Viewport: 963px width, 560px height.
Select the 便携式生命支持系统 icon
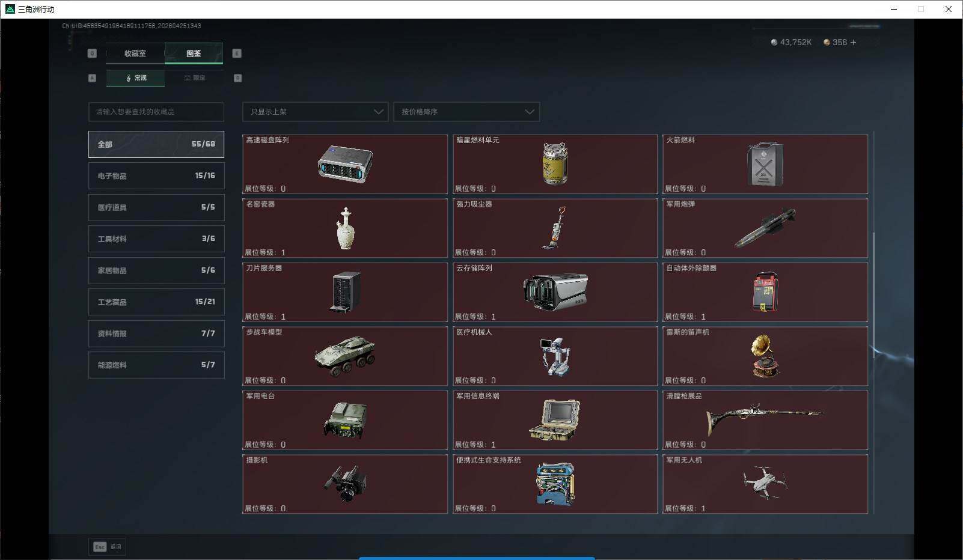[x=555, y=484]
